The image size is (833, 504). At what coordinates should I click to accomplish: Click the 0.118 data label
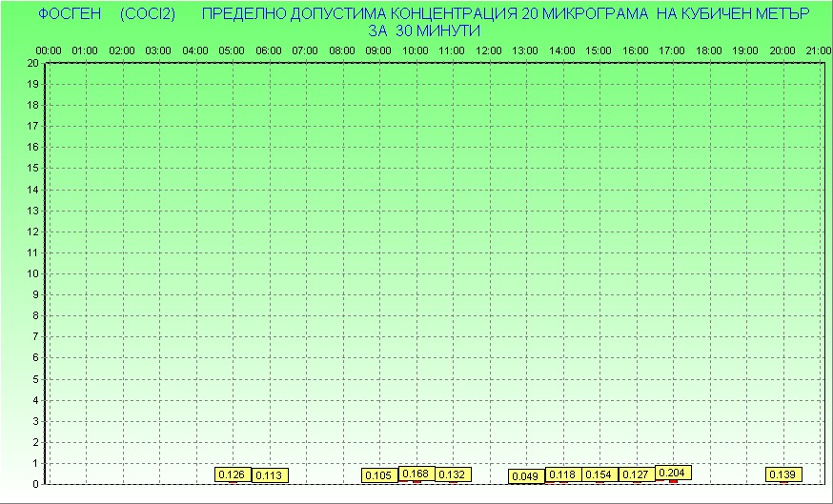(x=563, y=474)
